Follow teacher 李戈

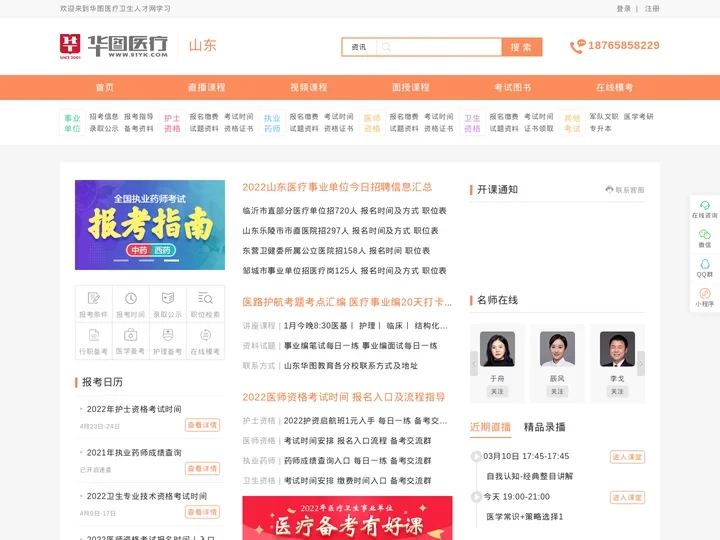point(618,391)
